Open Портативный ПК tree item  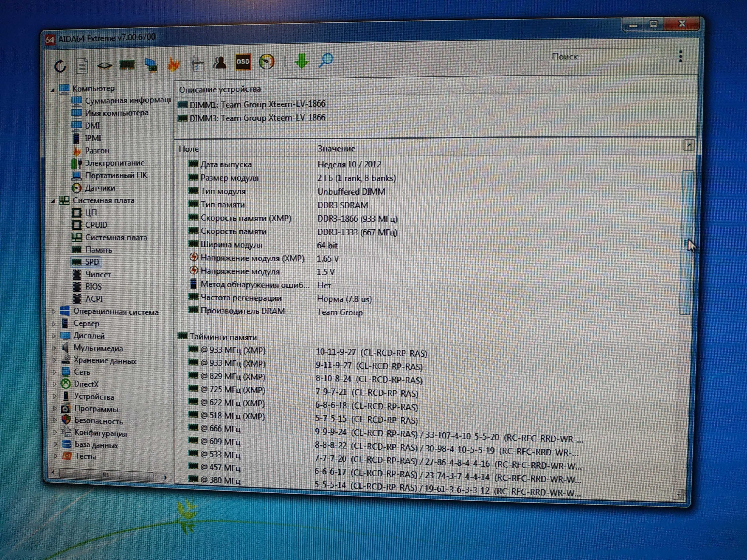coord(110,175)
